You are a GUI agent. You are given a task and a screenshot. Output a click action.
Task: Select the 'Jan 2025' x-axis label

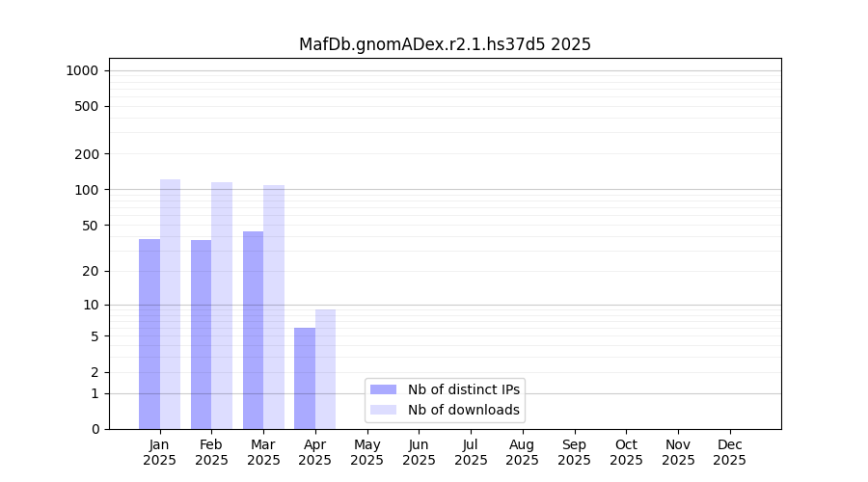(159, 452)
